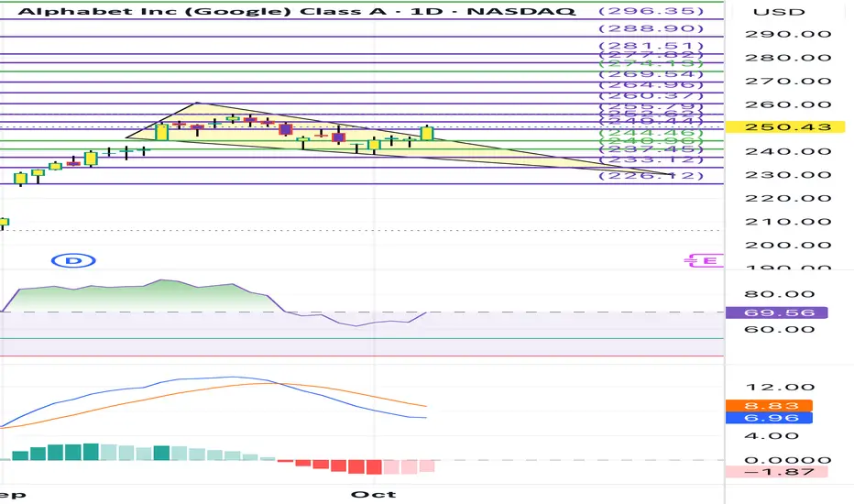Image resolution: width=854 pixels, height=504 pixels.
Task: Click the 0.0000 MACD axis value
Action: [x=788, y=460]
